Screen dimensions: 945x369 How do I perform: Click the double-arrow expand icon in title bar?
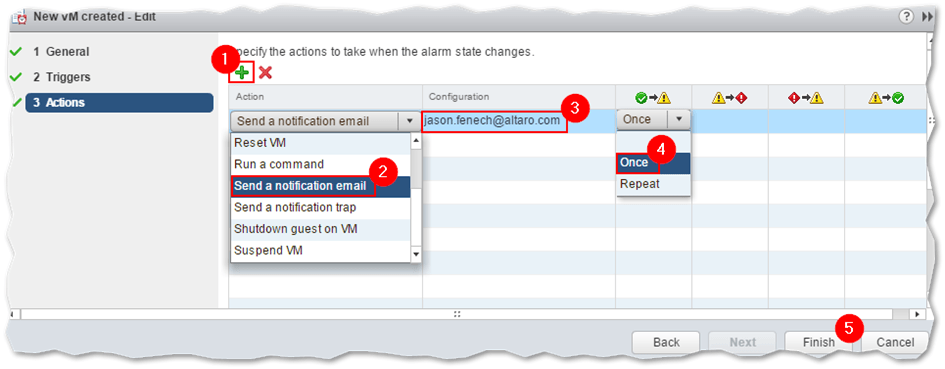pos(928,17)
